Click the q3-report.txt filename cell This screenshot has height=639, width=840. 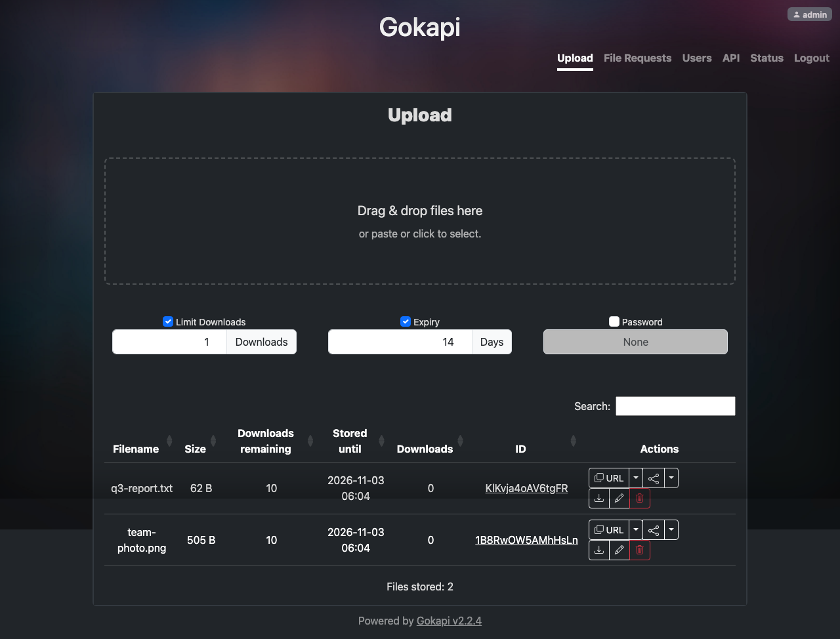(142, 488)
